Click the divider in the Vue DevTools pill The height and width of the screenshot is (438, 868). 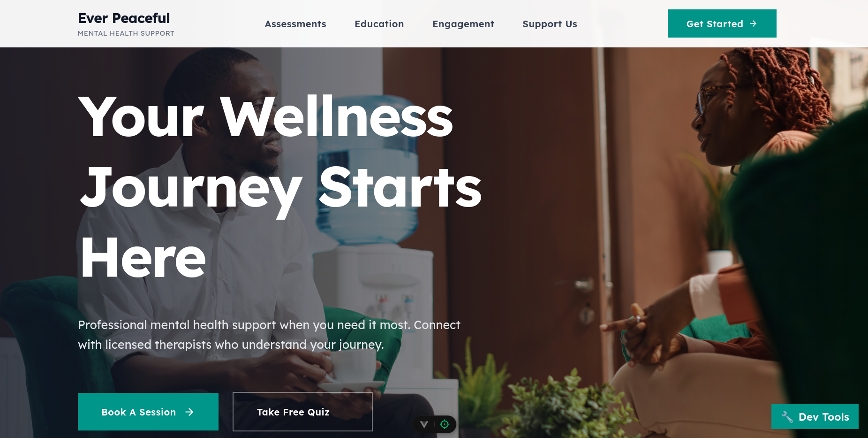pos(435,424)
